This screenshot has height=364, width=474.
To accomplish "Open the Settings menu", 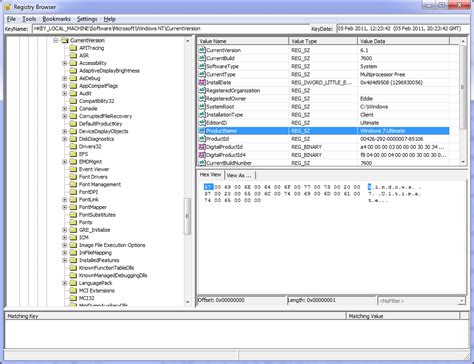I will 87,19.
